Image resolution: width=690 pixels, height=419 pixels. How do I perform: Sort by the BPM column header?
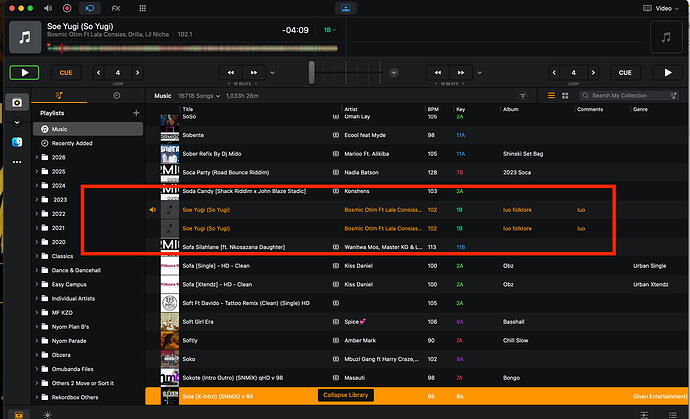pyautogui.click(x=433, y=109)
